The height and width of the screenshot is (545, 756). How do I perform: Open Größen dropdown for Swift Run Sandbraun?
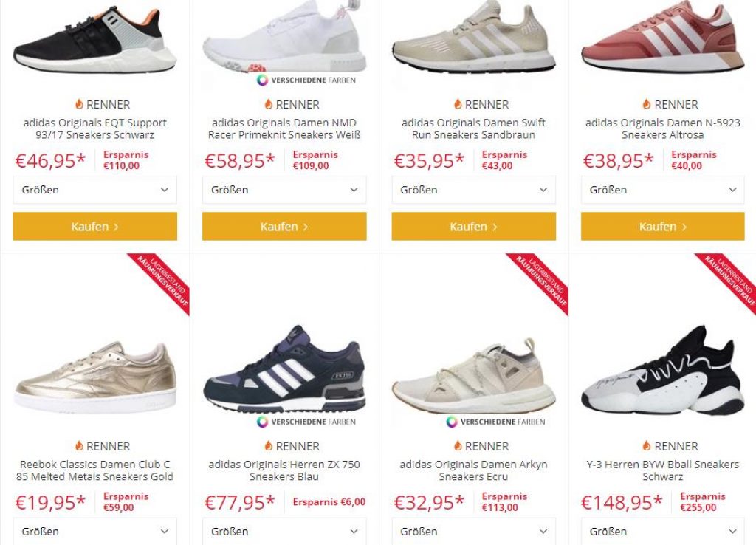pyautogui.click(x=473, y=190)
